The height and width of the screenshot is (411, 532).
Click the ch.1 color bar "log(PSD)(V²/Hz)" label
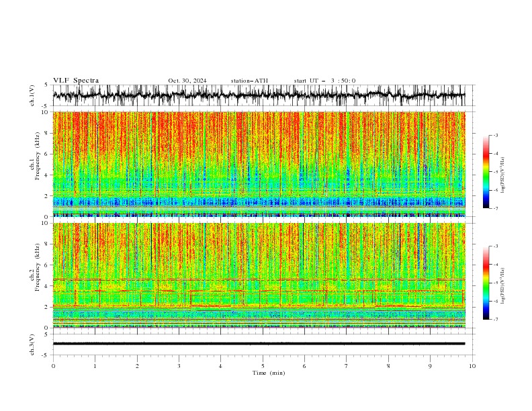tap(502, 175)
